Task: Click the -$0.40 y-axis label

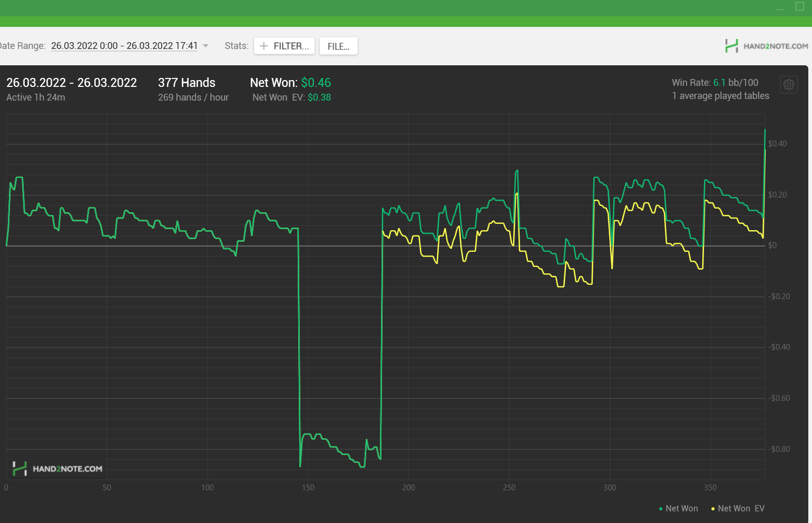Action: [x=779, y=347]
